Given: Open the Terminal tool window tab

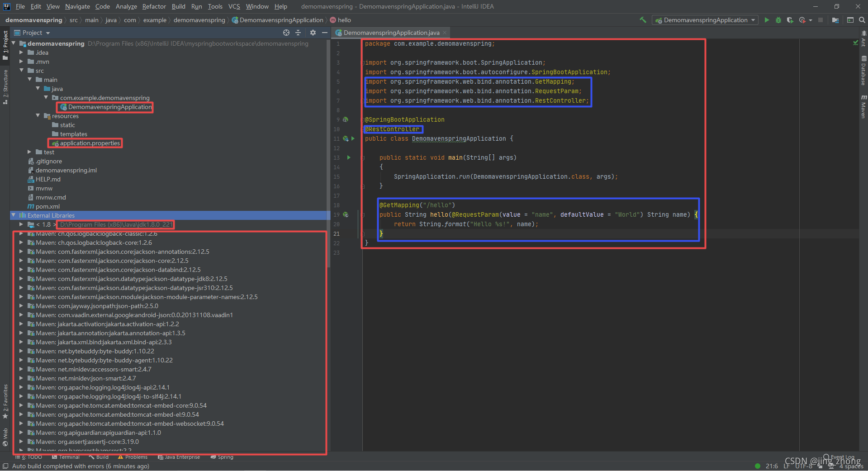Looking at the screenshot, I should (66, 457).
